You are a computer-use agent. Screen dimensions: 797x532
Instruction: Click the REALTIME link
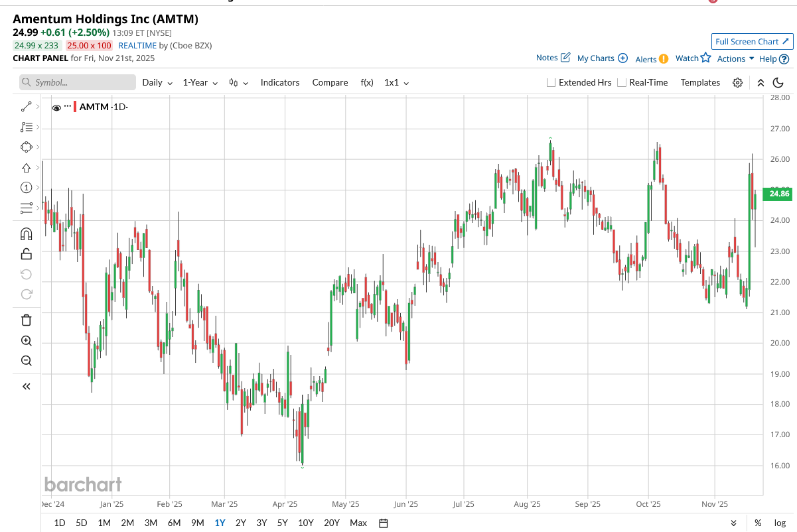(x=137, y=45)
